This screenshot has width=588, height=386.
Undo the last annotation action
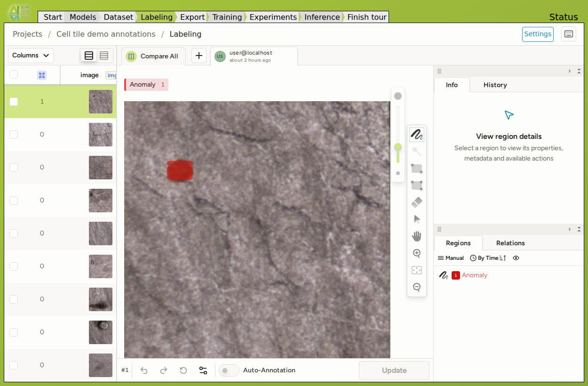click(x=144, y=370)
